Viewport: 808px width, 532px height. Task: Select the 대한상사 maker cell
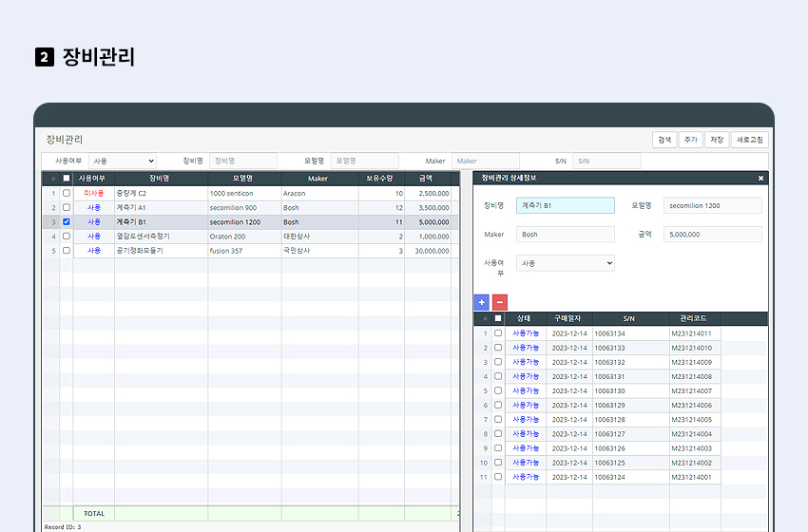click(x=320, y=237)
